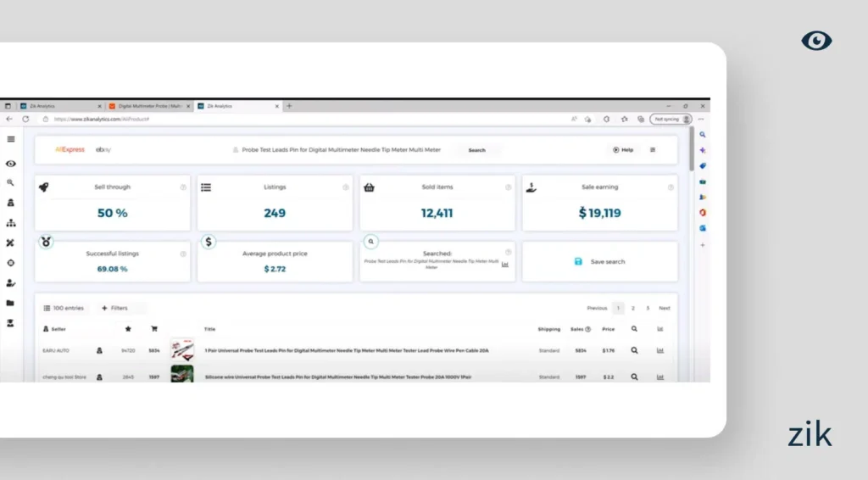
Task: Switch to the Digital Multimeter Probe browser tab
Action: click(148, 106)
